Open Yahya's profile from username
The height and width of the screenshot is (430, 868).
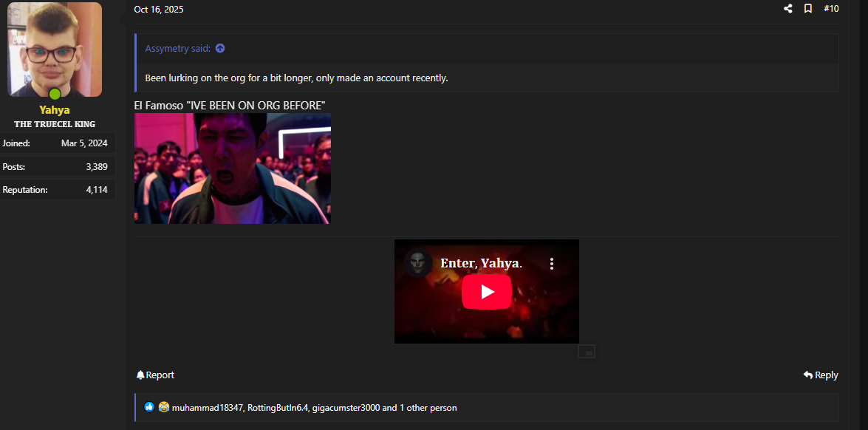55,110
